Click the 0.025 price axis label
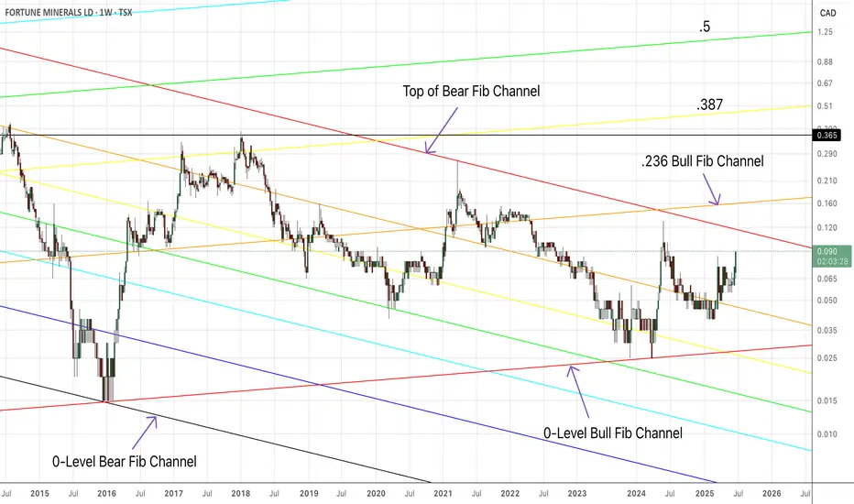Screen dimensions: 854x504 (x=827, y=358)
